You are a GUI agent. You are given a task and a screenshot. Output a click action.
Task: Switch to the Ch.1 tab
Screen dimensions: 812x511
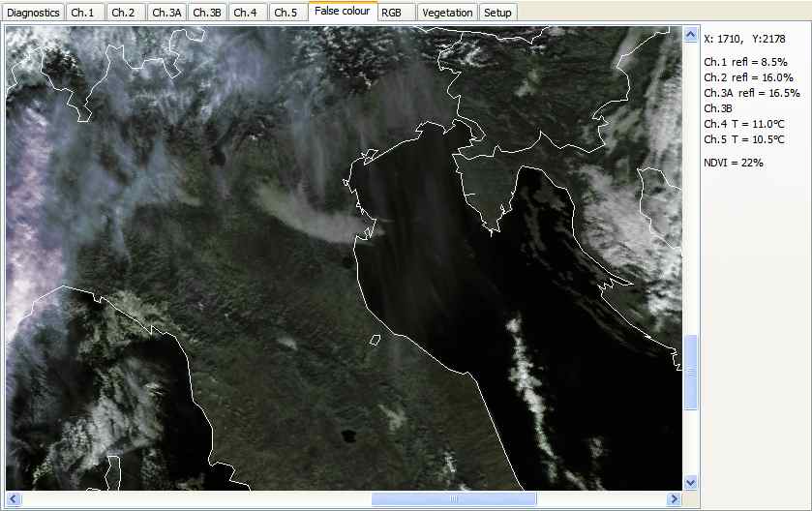(83, 13)
